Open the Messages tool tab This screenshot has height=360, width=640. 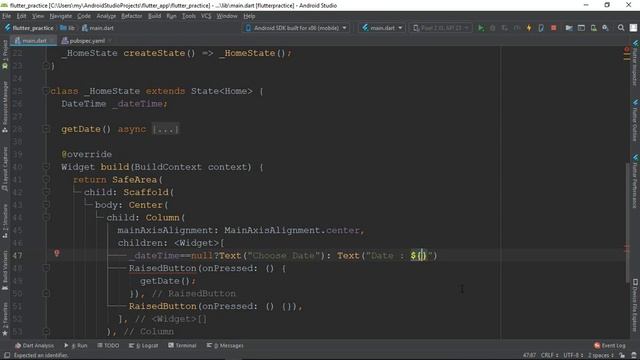pos(225,345)
